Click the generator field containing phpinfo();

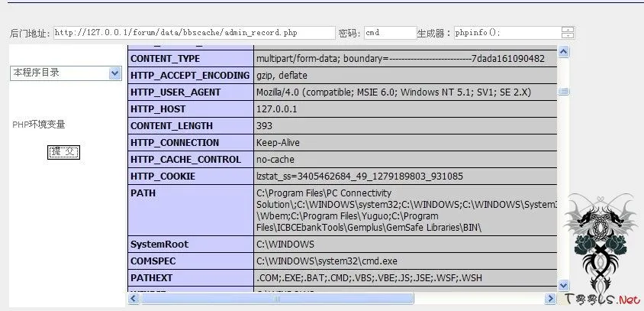[x=507, y=33]
